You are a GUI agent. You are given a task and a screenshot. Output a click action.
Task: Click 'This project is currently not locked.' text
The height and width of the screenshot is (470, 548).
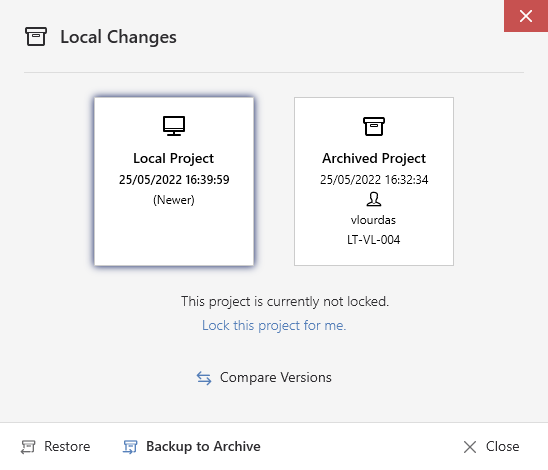pos(285,301)
